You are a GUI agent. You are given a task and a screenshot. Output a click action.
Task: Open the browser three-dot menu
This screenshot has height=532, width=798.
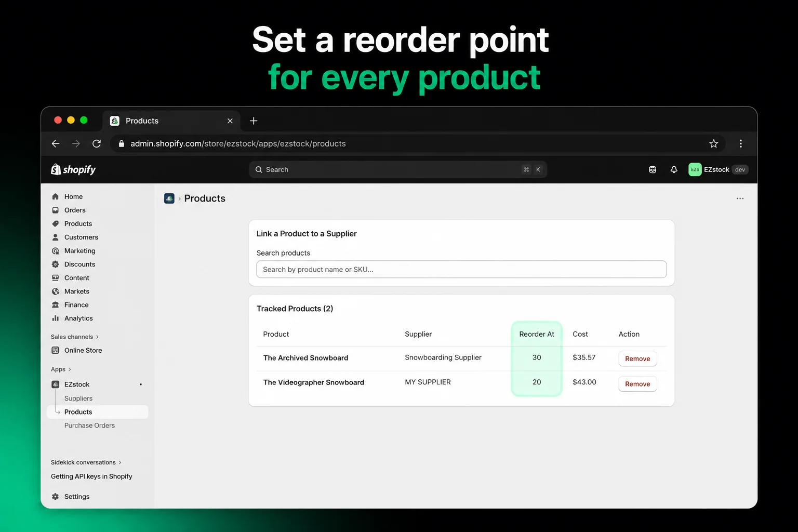click(x=741, y=143)
